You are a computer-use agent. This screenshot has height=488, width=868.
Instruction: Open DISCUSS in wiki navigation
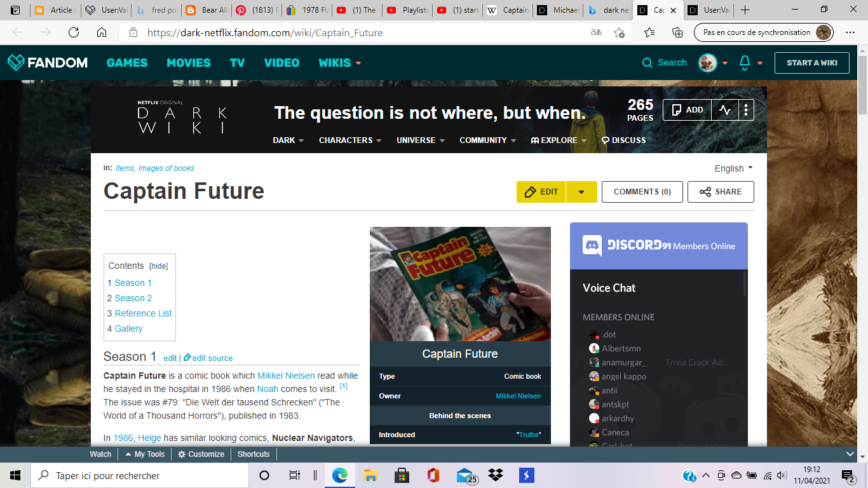point(623,140)
